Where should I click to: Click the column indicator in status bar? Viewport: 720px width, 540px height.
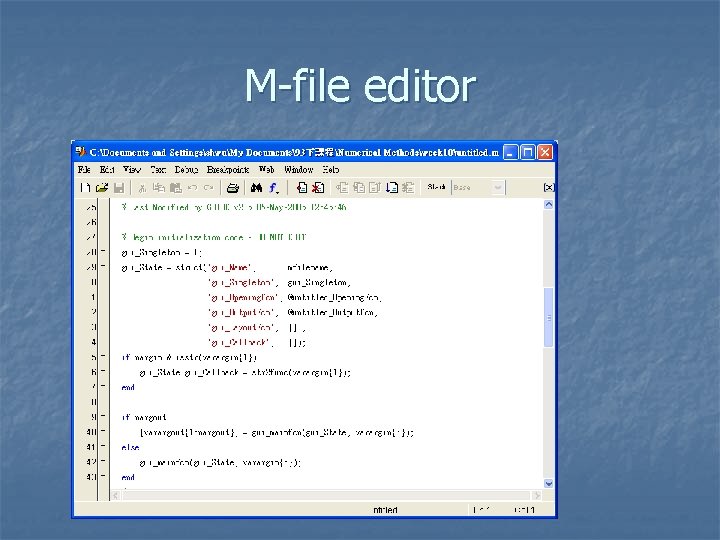click(x=523, y=510)
